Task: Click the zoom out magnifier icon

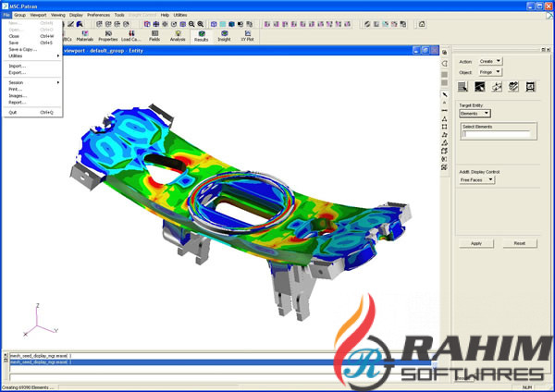Action: pos(191,24)
